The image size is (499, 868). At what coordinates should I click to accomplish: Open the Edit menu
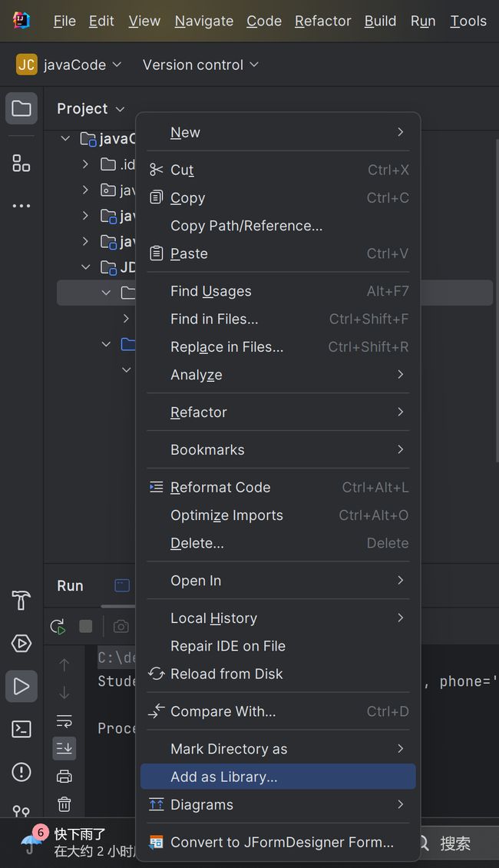coord(101,21)
